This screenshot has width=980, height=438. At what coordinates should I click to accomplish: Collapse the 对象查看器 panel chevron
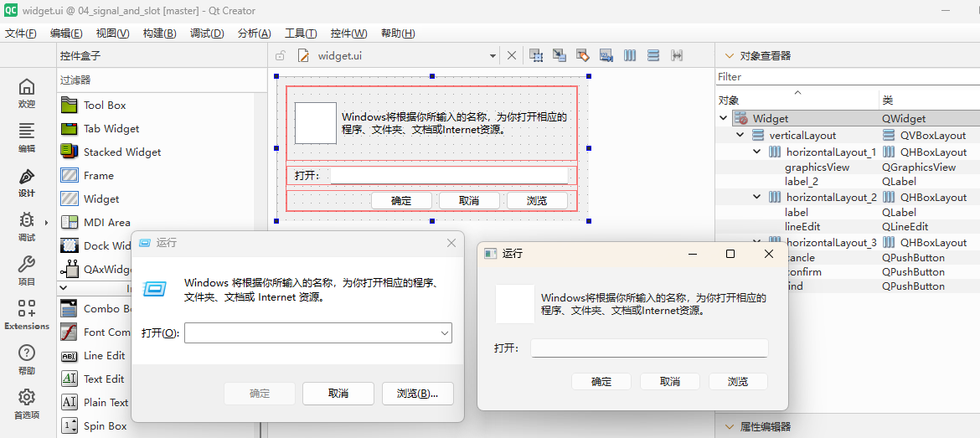coord(728,55)
